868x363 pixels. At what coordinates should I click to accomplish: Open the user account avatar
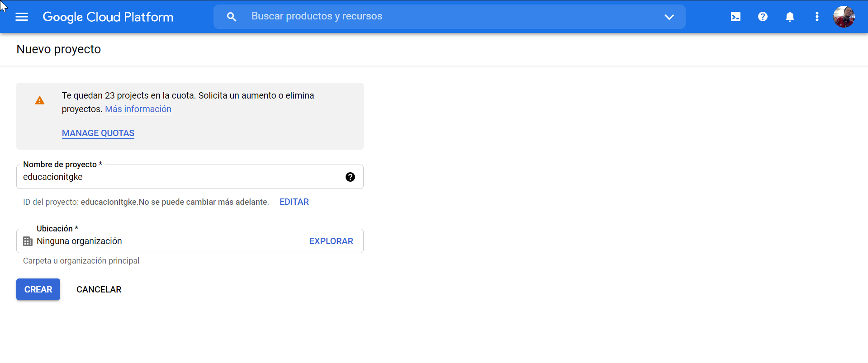point(844,17)
